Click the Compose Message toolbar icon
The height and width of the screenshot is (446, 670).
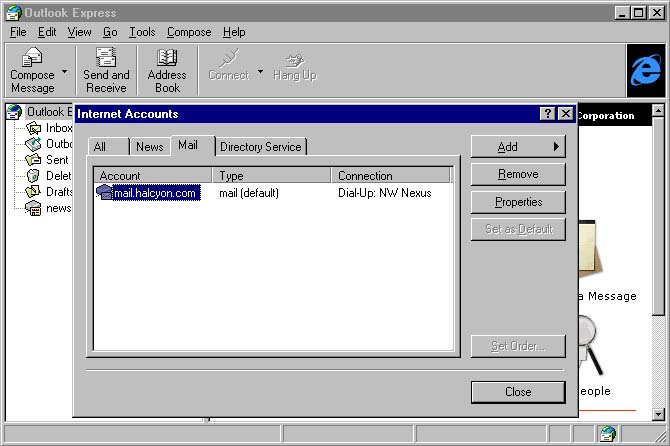click(32, 59)
